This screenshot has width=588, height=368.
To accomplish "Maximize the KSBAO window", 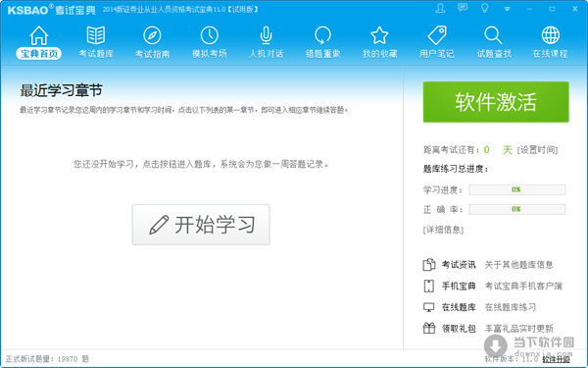I will click(552, 9).
